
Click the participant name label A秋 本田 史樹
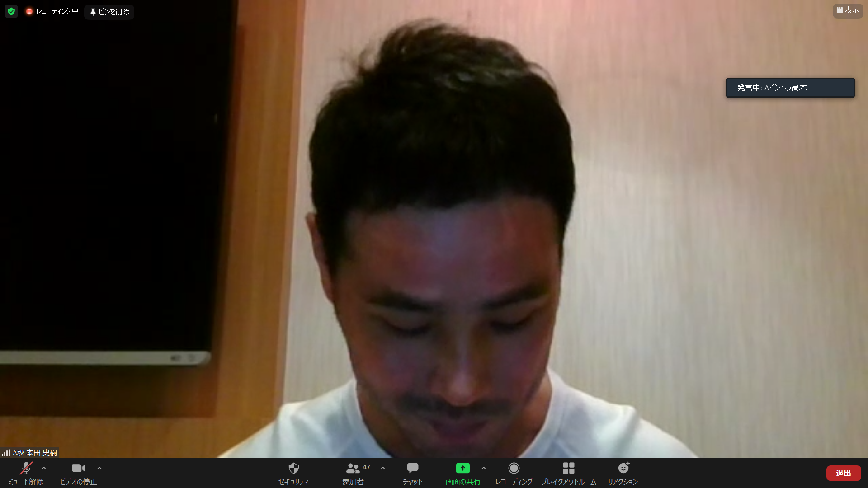click(x=35, y=453)
